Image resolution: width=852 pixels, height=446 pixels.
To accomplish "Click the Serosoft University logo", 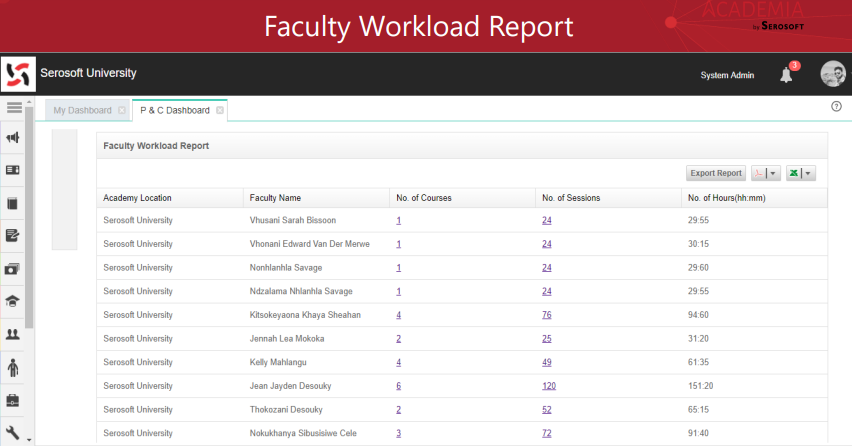I will point(17,74).
